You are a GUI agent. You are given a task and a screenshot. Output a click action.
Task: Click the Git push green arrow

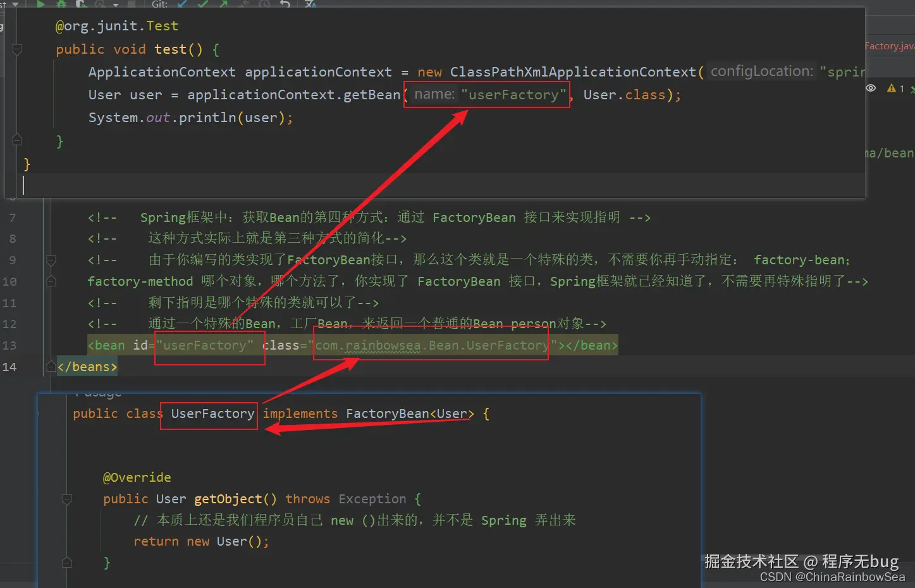[x=224, y=4]
